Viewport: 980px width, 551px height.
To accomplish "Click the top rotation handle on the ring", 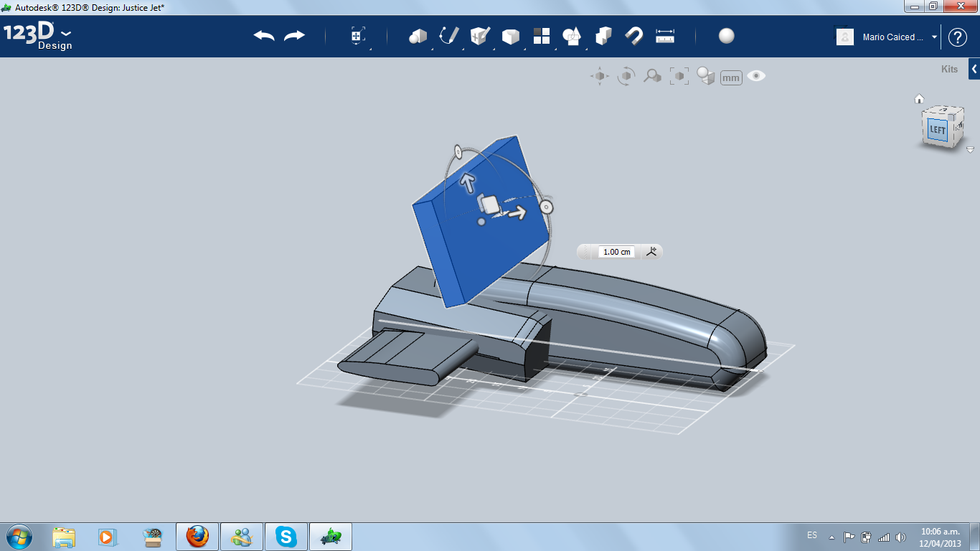I will coord(458,152).
